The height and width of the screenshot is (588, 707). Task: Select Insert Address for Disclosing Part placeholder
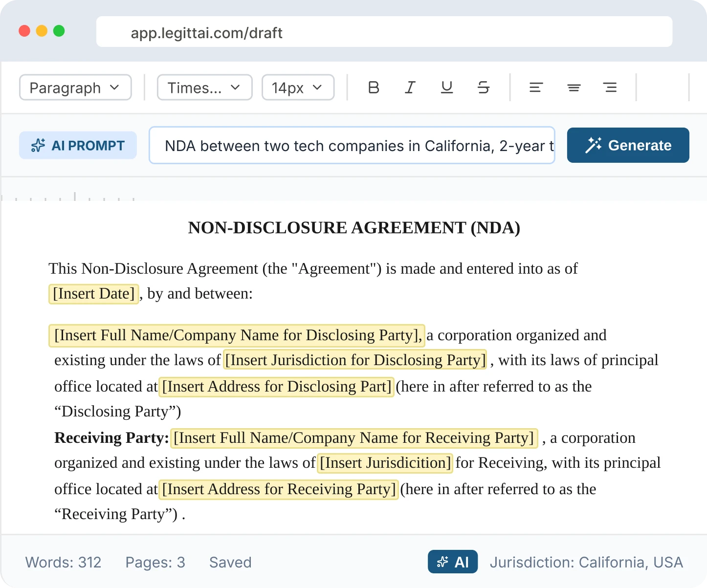[277, 387]
